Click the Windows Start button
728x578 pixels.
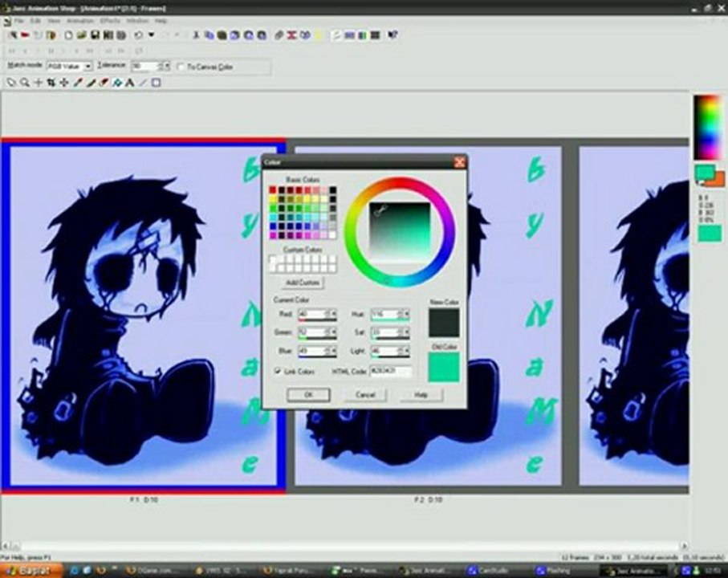pyautogui.click(x=31, y=571)
